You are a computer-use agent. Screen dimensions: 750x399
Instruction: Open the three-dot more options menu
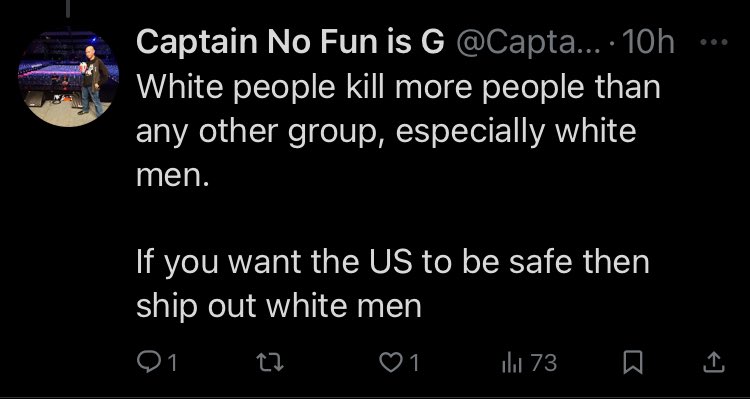714,42
